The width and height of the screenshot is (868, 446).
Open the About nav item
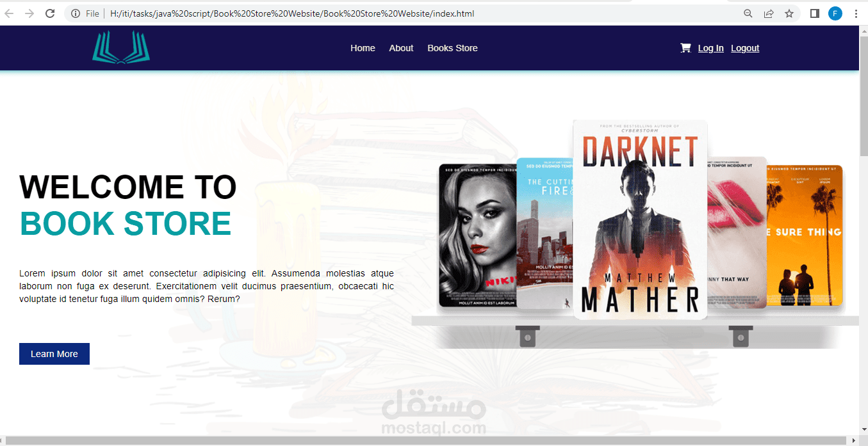401,48
